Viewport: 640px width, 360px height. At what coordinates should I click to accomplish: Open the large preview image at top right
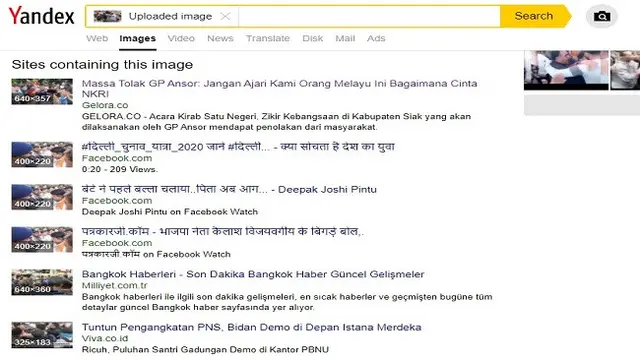coord(566,70)
